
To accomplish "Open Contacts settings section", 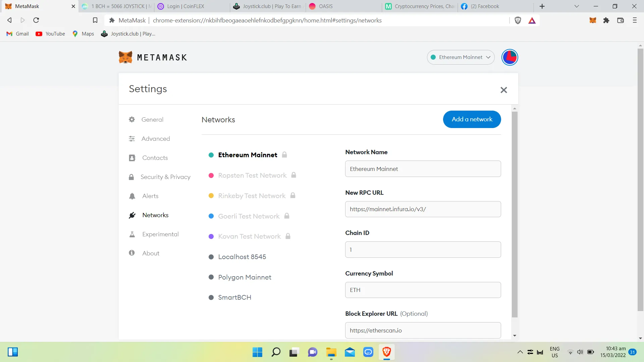I will 155,158.
